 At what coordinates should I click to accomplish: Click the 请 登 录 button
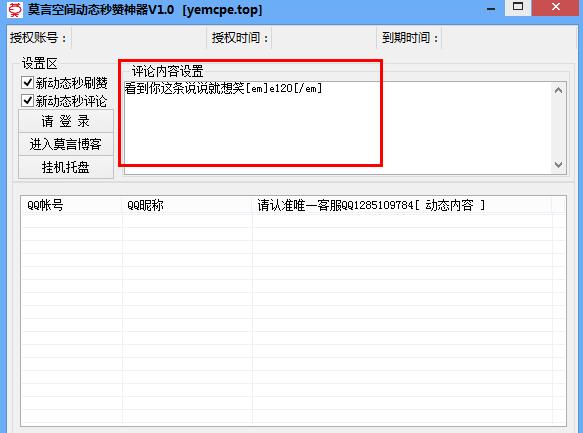tap(66, 121)
